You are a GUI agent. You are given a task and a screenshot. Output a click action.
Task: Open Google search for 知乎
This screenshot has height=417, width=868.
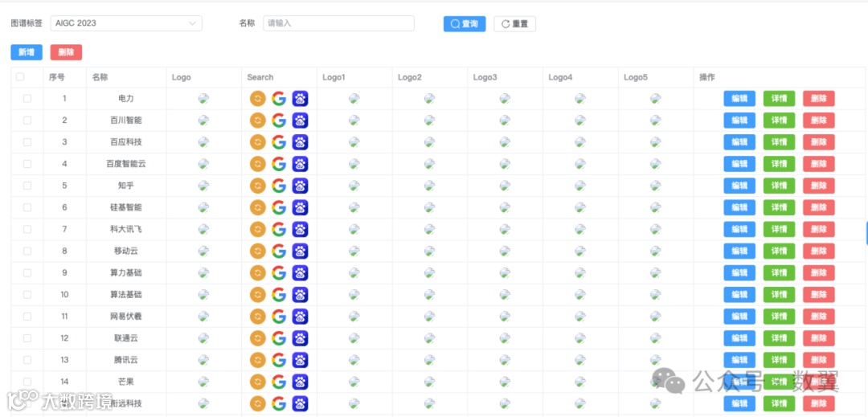(x=279, y=186)
